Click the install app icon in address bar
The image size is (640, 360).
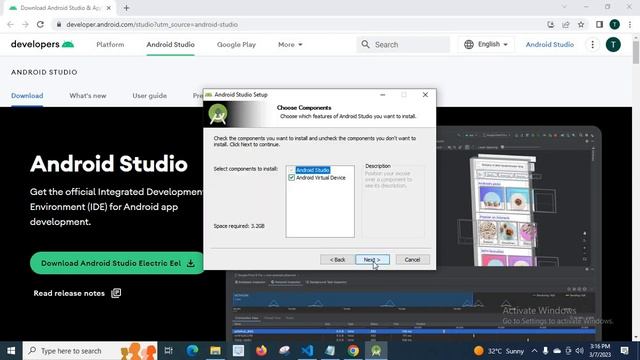[x=551, y=24]
